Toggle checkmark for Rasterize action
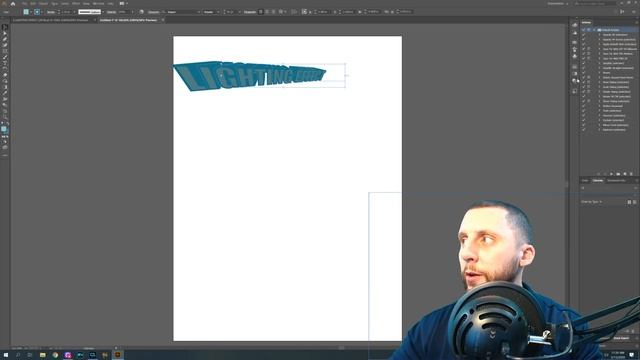Viewport: 640px width, 360px height. [x=584, y=129]
